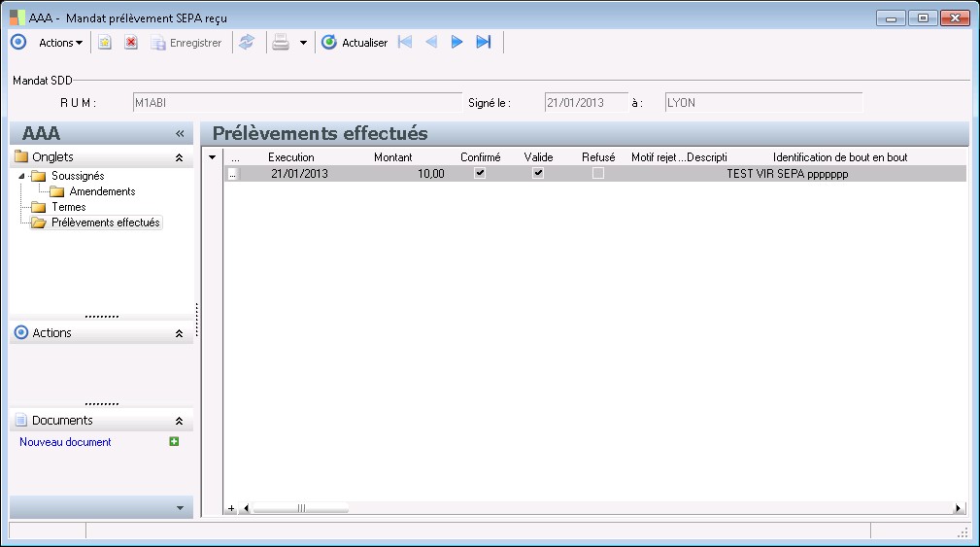Click the R U M input field
The image size is (980, 547).
click(x=297, y=103)
